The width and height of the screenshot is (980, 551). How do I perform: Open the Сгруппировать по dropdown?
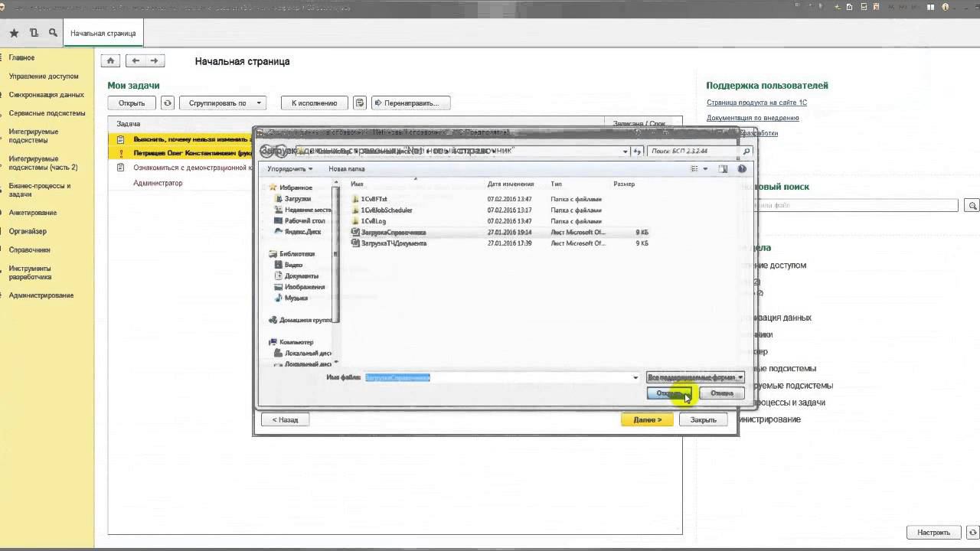(222, 103)
